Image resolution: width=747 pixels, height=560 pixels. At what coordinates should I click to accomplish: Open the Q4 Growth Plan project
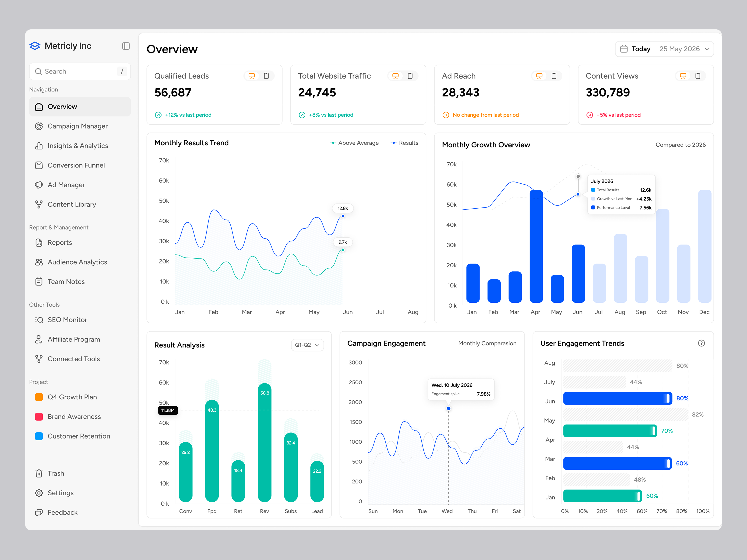pyautogui.click(x=80, y=397)
